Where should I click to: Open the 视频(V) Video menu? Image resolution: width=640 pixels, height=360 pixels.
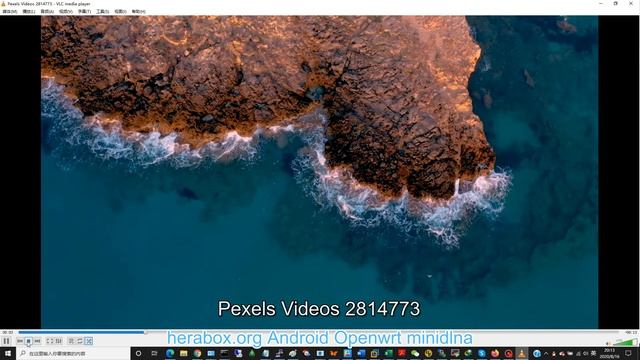(x=66, y=11)
